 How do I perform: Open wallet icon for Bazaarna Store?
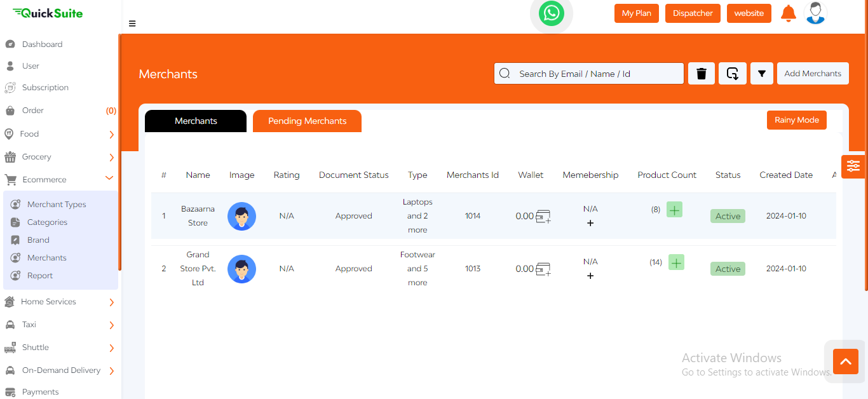[543, 217]
